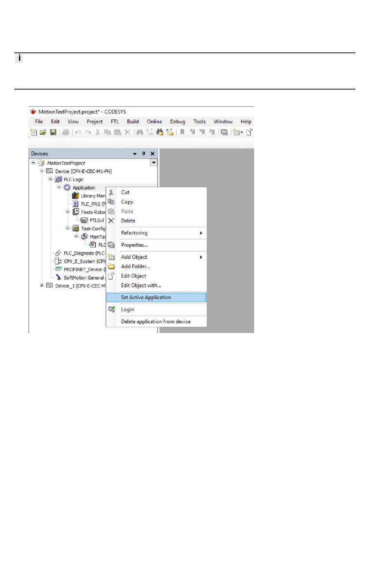This screenshot has width=392, height=567.
Task: Open the Debug menu
Action: tap(177, 122)
